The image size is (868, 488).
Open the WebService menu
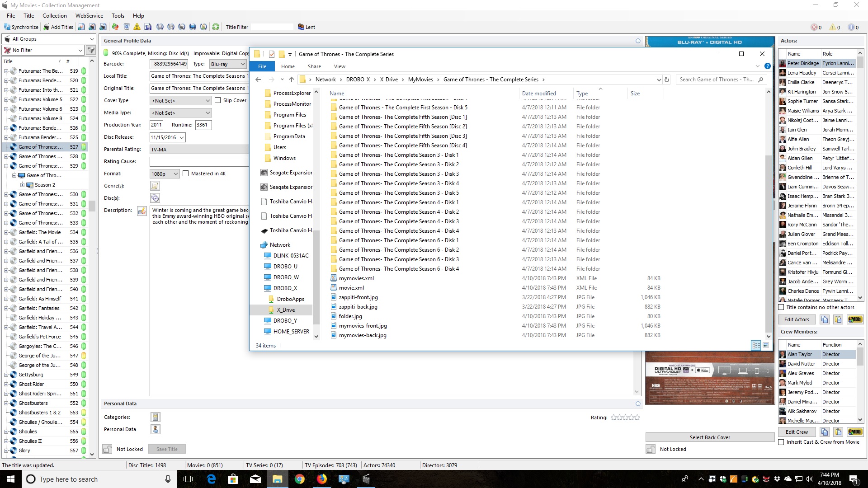(89, 15)
